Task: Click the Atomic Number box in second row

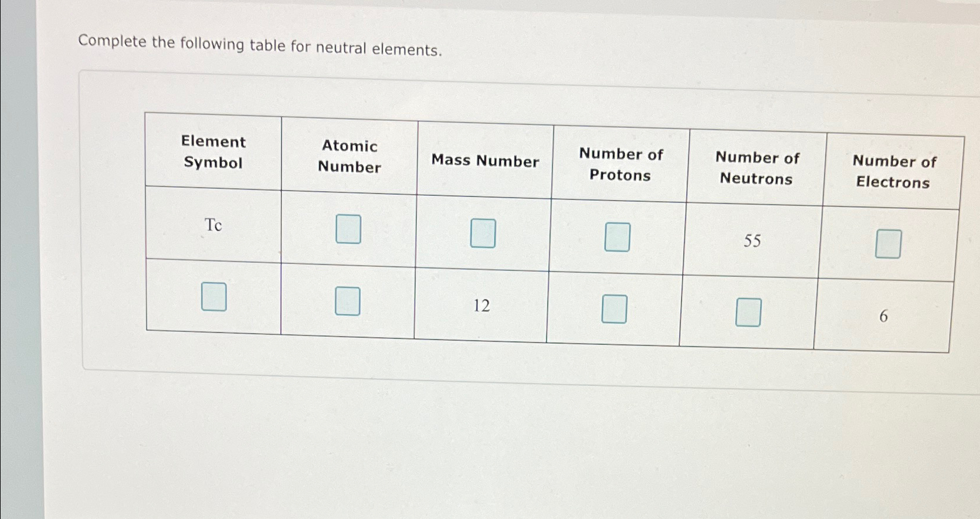Action: pyautogui.click(x=348, y=303)
